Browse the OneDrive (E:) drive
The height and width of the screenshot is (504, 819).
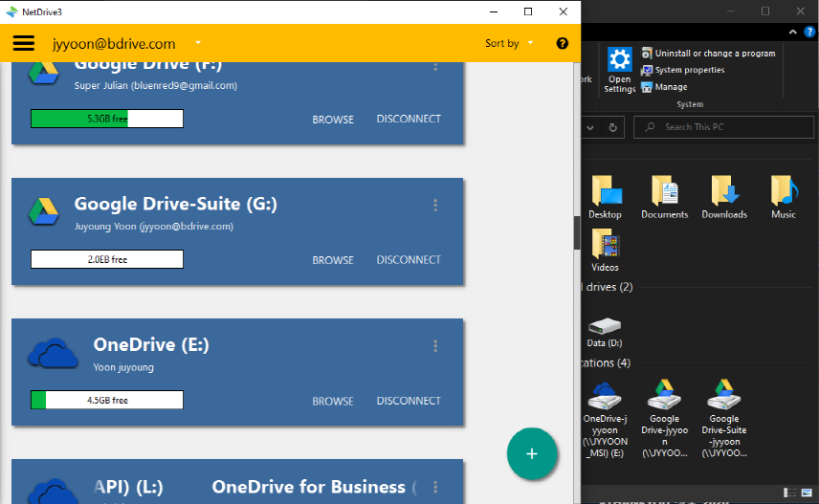tap(333, 401)
